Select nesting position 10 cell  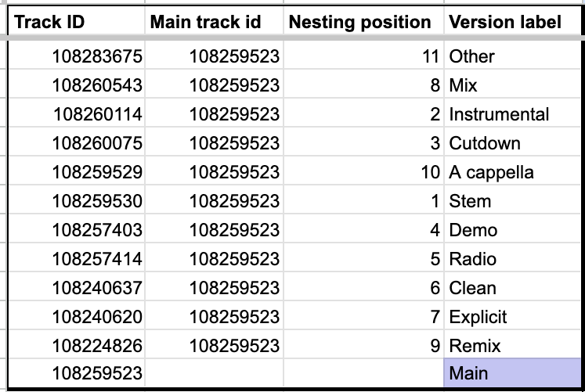363,172
